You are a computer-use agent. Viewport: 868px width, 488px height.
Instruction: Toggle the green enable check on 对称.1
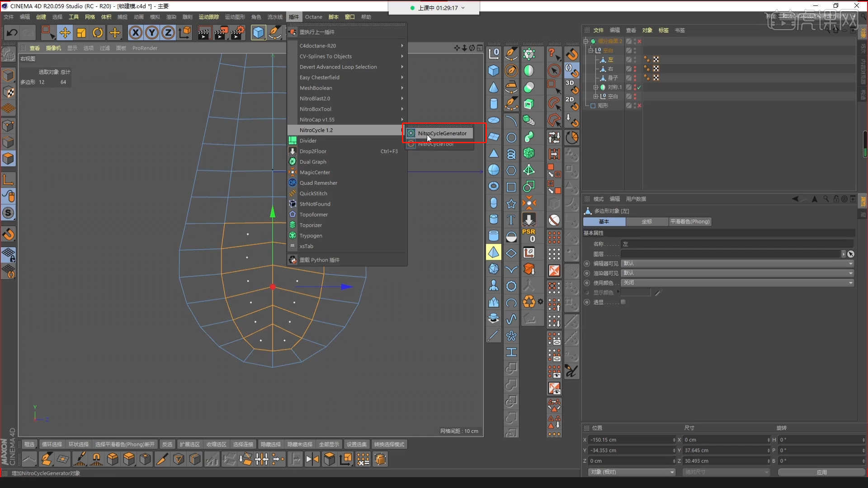(x=639, y=87)
